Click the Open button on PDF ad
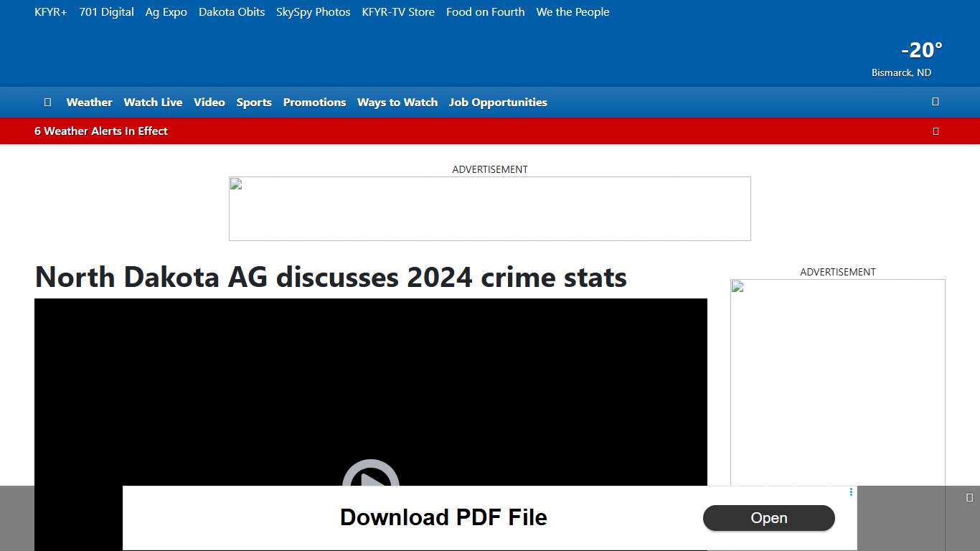This screenshot has width=980, height=551. coord(768,518)
